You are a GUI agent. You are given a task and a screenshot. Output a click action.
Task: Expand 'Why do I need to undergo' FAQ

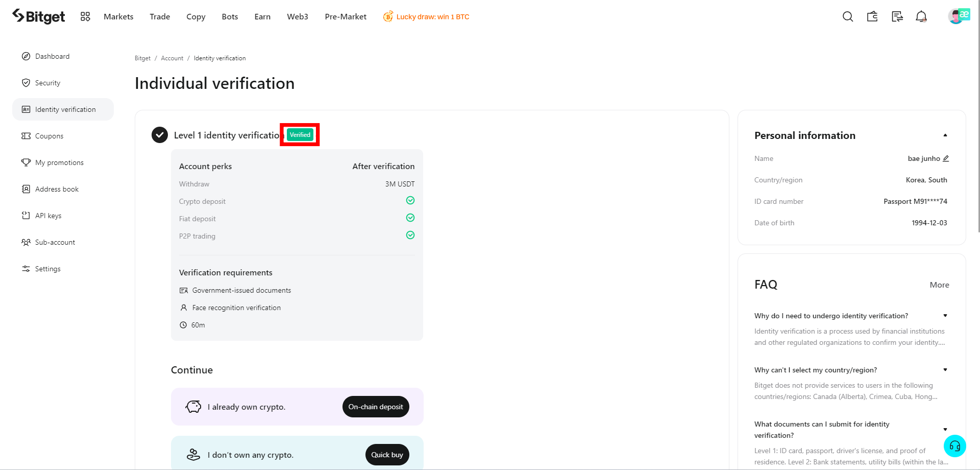(945, 316)
